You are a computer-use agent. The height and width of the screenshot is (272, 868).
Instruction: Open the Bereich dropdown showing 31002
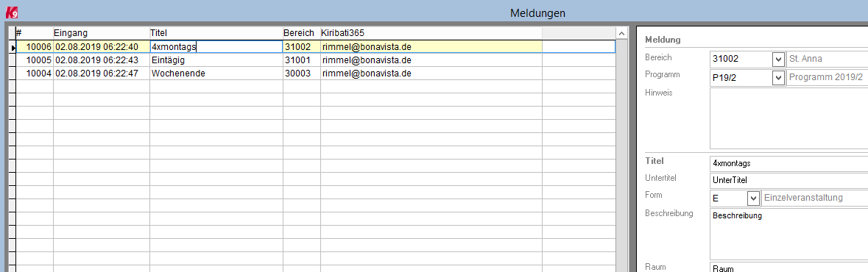tap(777, 59)
